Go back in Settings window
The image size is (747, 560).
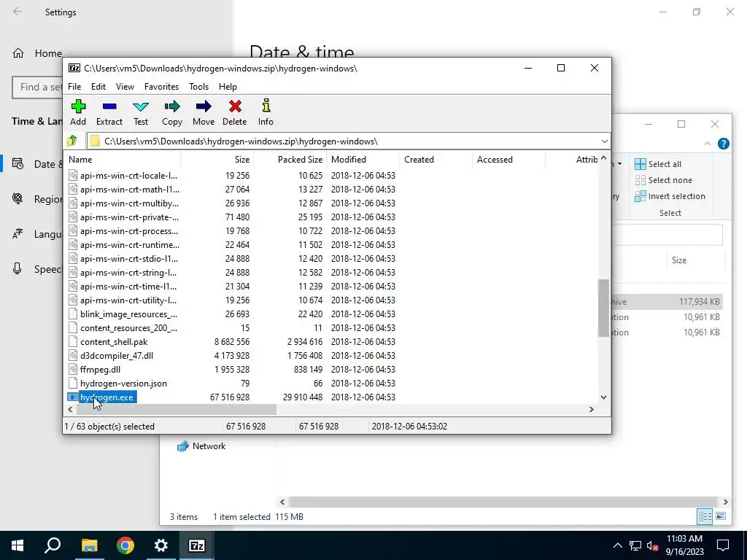[18, 12]
